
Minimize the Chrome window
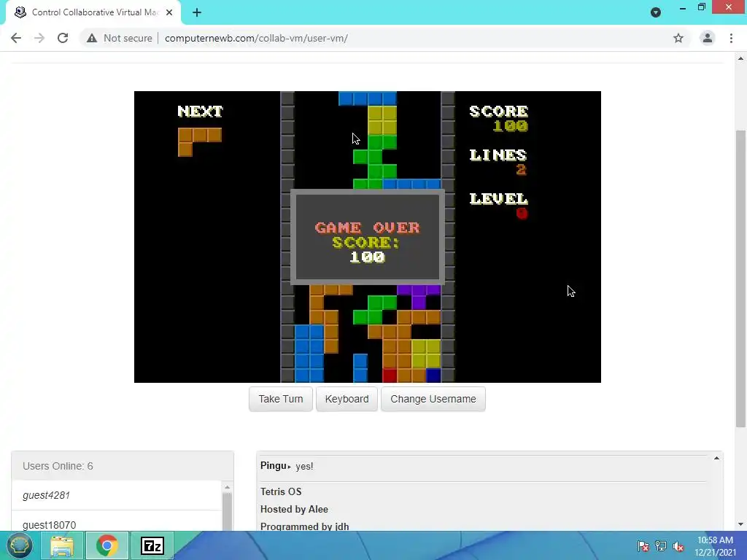tap(683, 7)
